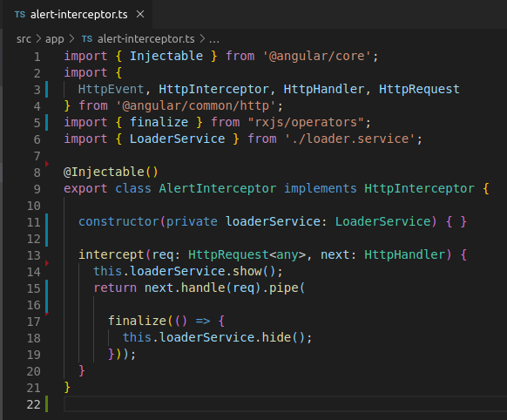The image size is (507, 420).
Task: Click the red deletion marker near line 14
Action: tap(47, 263)
